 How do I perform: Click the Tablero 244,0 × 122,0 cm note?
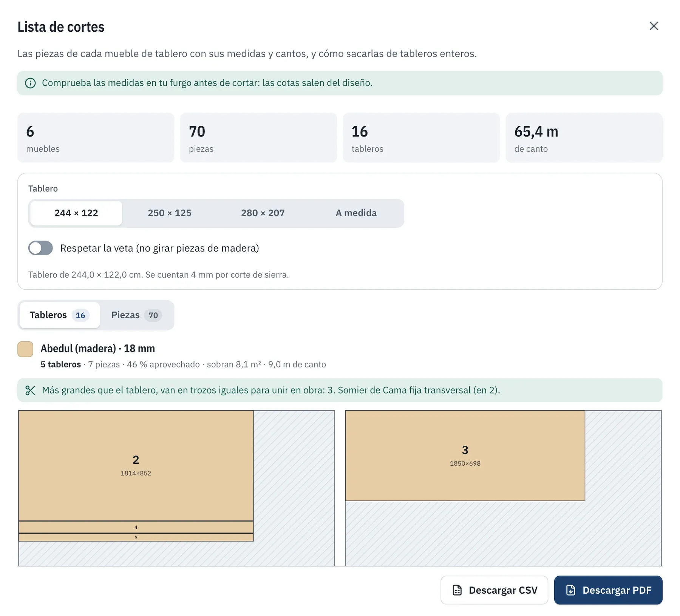tap(158, 275)
